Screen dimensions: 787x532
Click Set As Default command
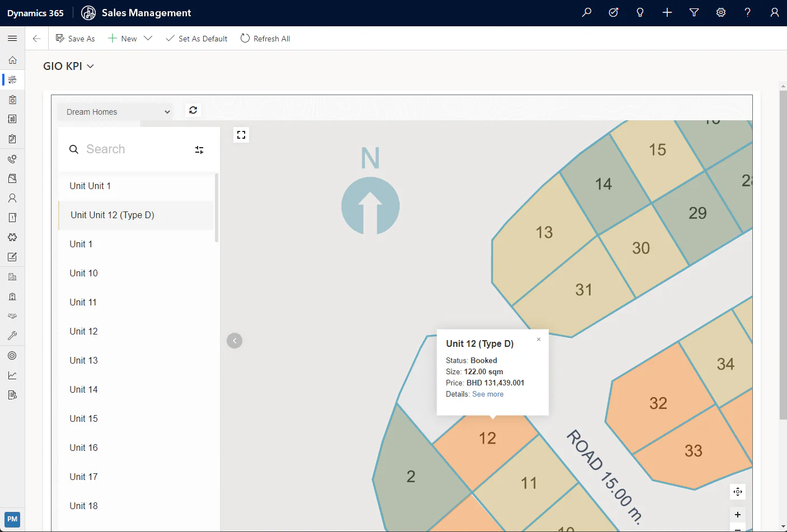pos(196,39)
